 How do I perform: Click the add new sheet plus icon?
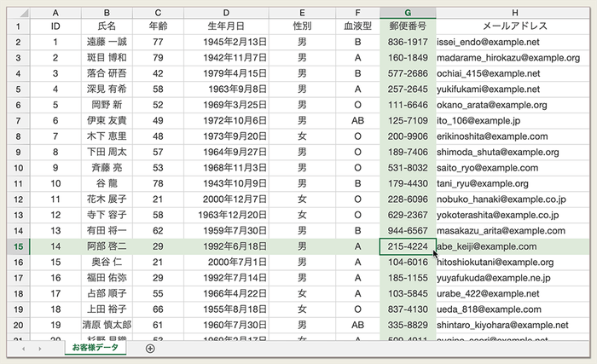150,348
